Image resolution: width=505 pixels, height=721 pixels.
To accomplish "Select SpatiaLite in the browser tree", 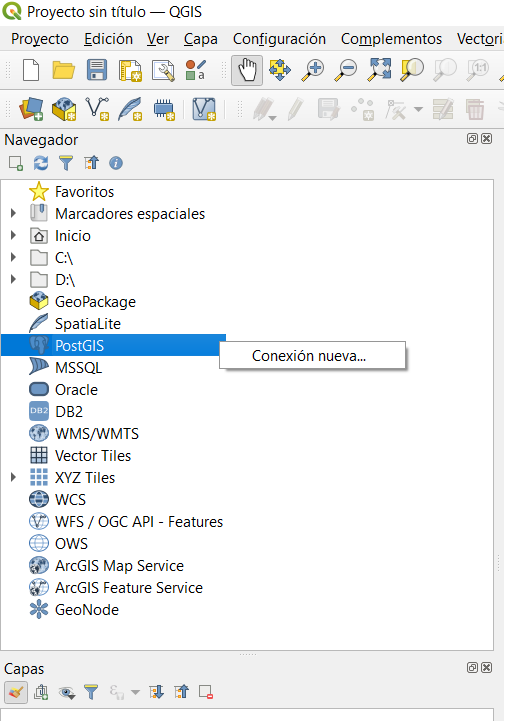I will 87,324.
